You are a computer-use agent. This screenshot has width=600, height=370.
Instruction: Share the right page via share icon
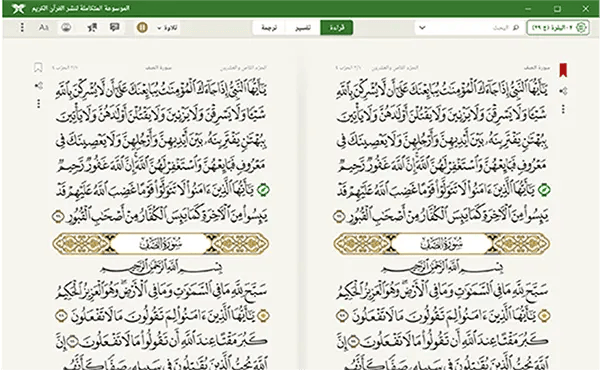563,91
